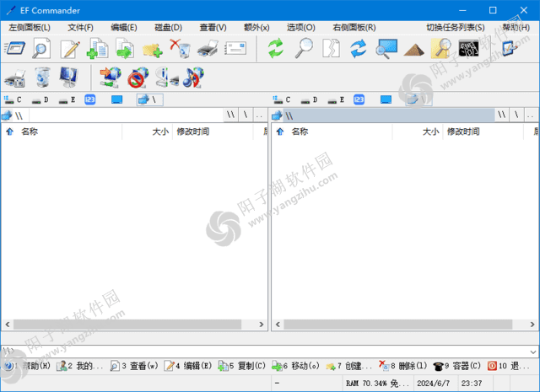
Task: Click the printer with camera icon
Action: click(14, 78)
